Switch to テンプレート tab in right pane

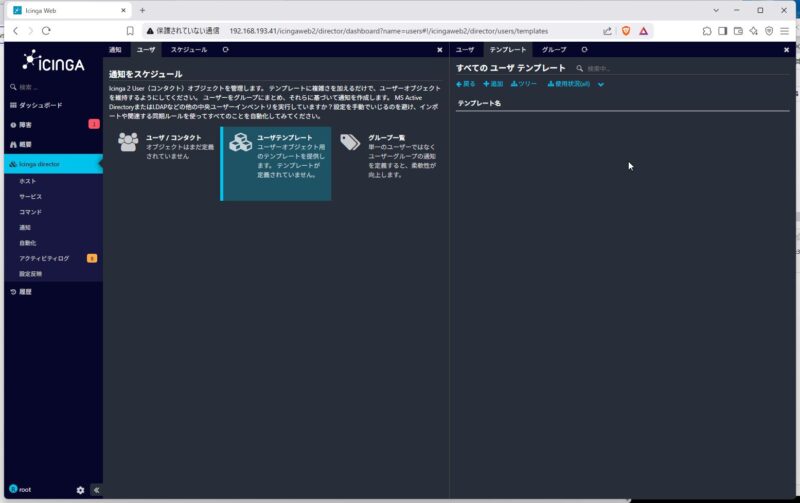[x=508, y=49]
